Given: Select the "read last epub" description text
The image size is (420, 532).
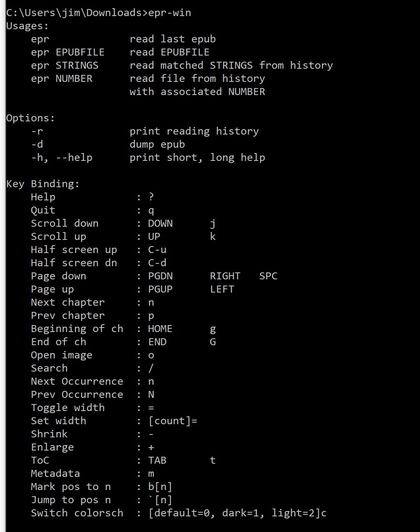Looking at the screenshot, I should [x=172, y=39].
